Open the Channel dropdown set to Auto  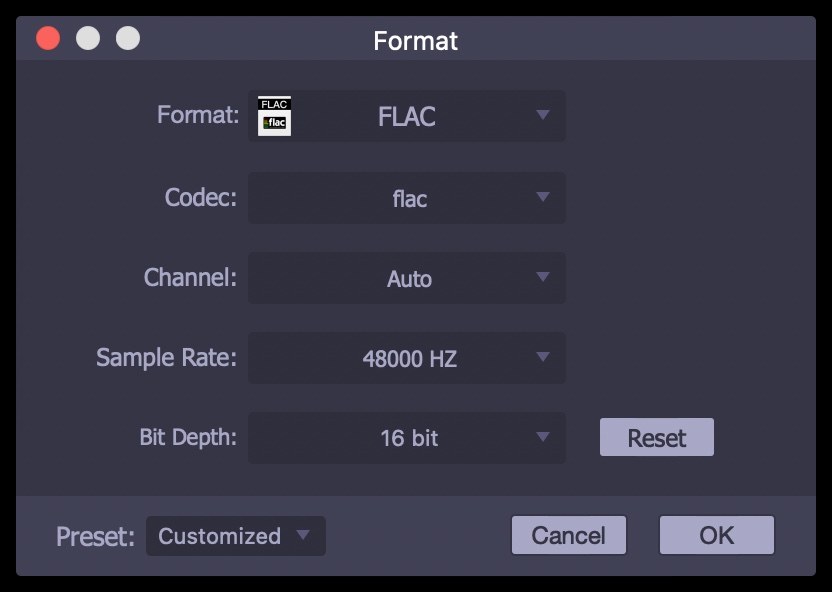point(406,278)
